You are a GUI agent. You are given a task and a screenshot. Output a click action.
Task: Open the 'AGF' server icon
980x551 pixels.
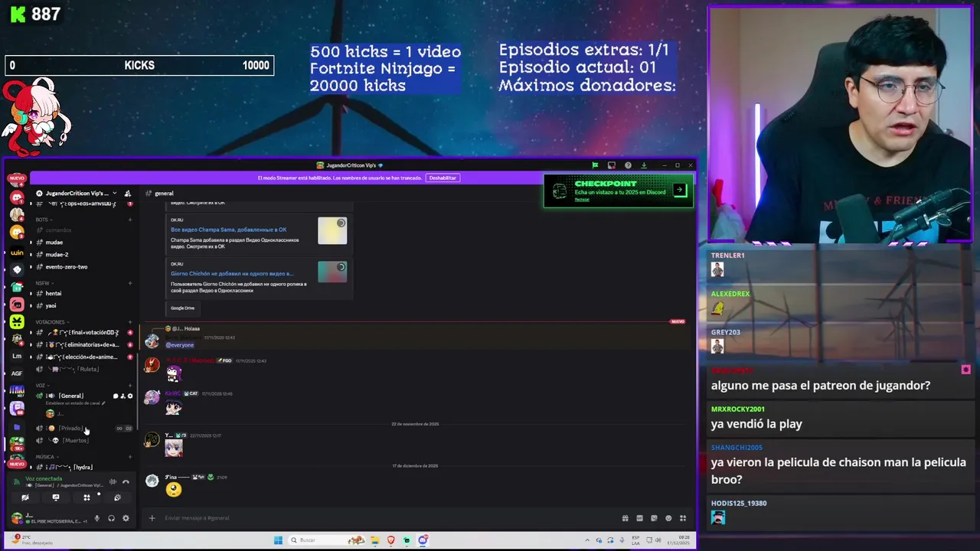click(x=17, y=373)
